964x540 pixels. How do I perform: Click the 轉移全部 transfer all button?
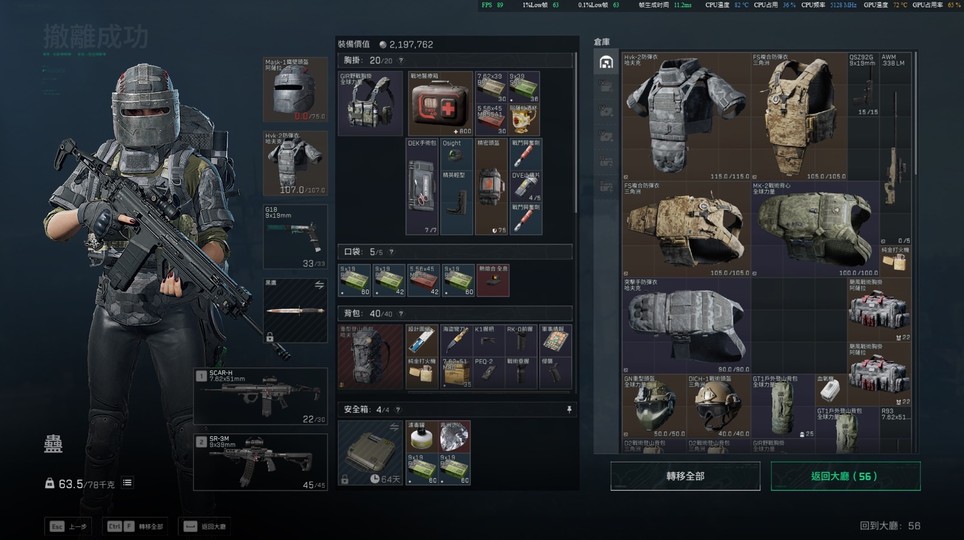685,476
